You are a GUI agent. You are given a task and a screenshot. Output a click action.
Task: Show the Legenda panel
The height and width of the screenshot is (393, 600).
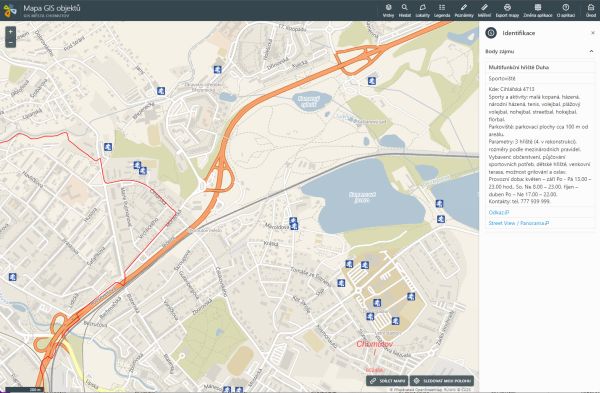pyautogui.click(x=442, y=10)
